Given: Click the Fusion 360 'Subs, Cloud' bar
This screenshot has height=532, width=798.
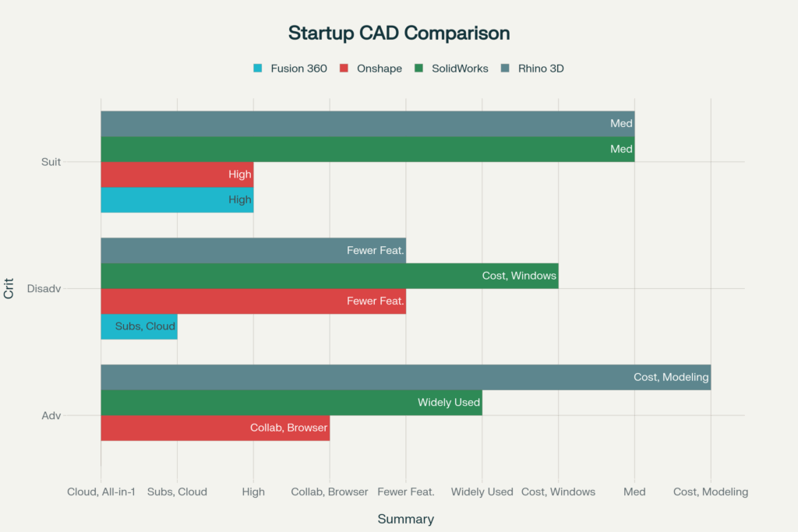Looking at the screenshot, I should coord(139,326).
